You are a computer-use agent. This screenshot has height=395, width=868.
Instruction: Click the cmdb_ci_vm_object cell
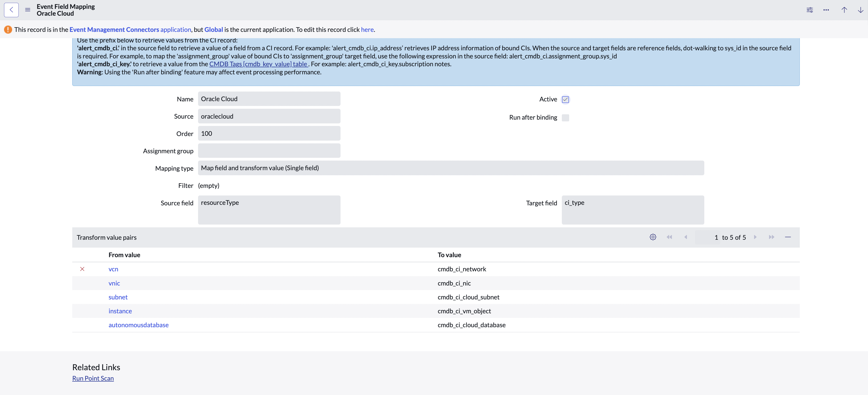464,311
